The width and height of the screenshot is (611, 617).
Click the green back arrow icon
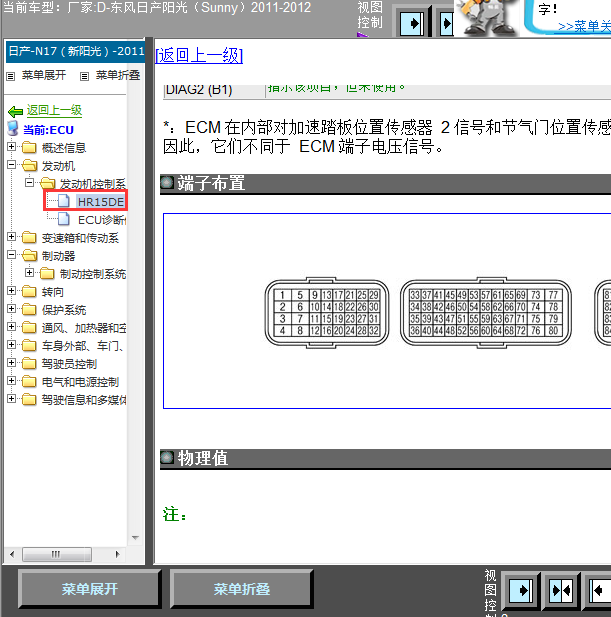click(x=15, y=112)
